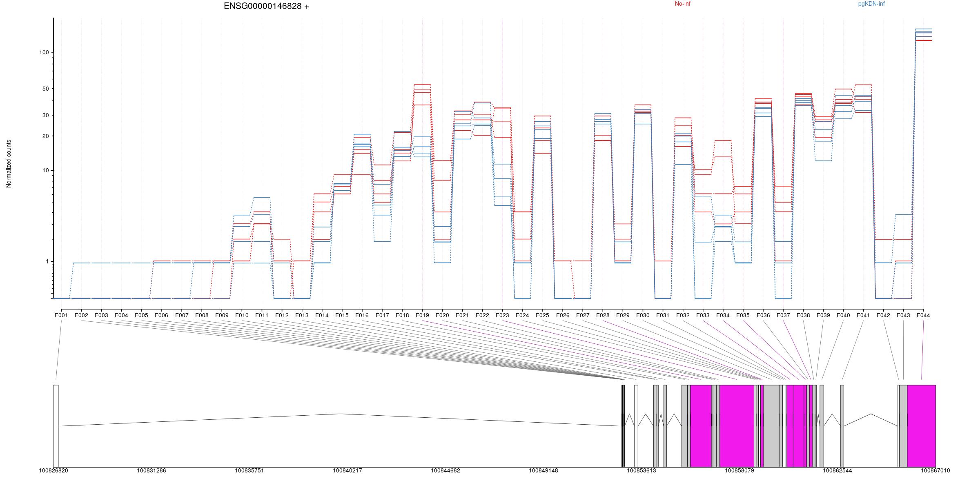
Task: Select exon bin label E036
Action: [x=763, y=315]
